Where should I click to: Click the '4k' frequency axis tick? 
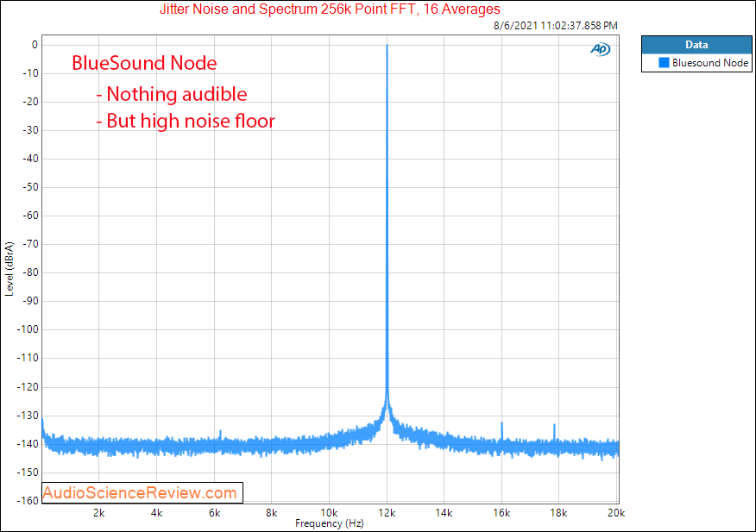(157, 513)
